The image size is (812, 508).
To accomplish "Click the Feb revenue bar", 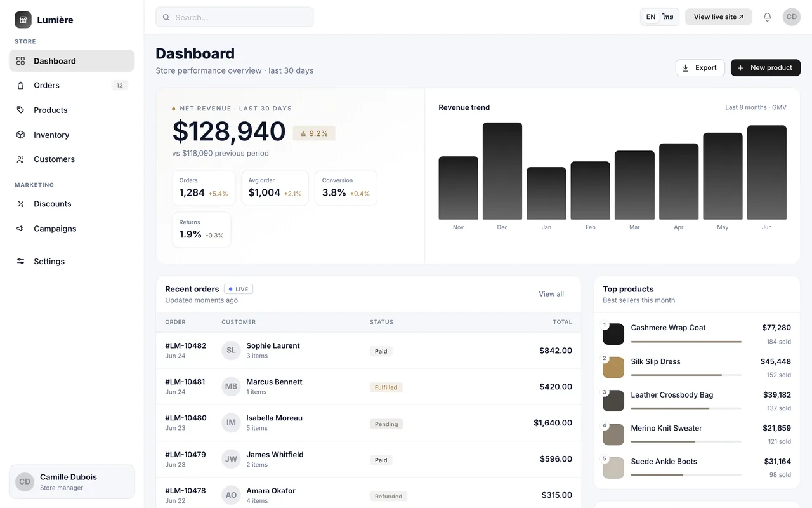I will [591, 190].
